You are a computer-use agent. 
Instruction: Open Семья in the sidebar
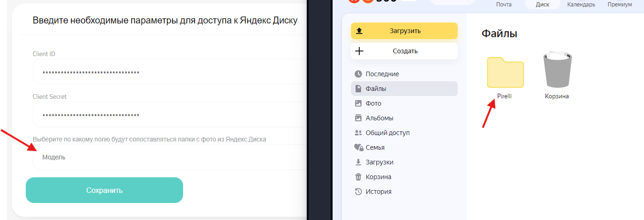tap(404, 147)
